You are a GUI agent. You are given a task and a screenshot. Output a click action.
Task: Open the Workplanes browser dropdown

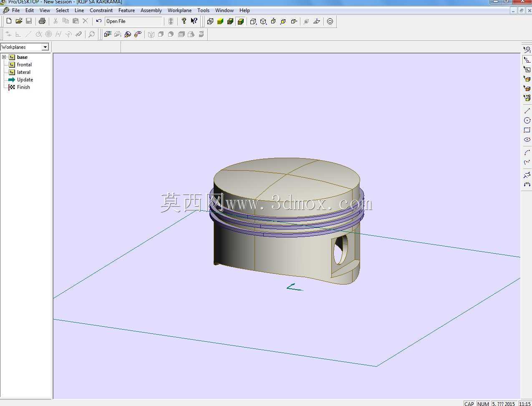coord(45,47)
